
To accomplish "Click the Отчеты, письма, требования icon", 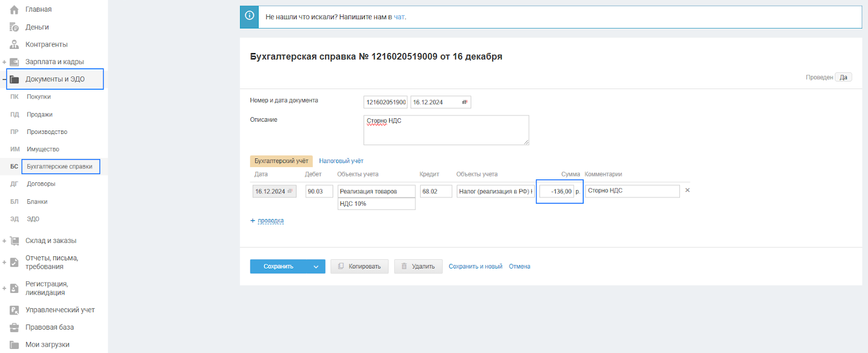I will pos(15,262).
